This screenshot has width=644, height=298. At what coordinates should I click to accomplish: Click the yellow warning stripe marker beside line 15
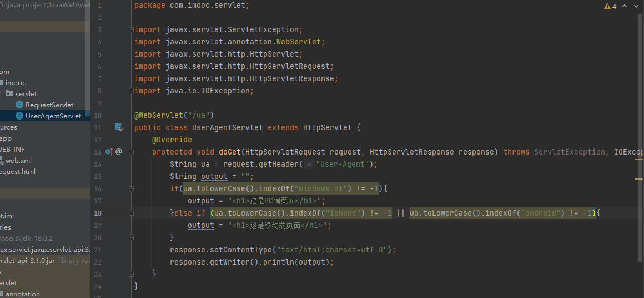pos(638,179)
